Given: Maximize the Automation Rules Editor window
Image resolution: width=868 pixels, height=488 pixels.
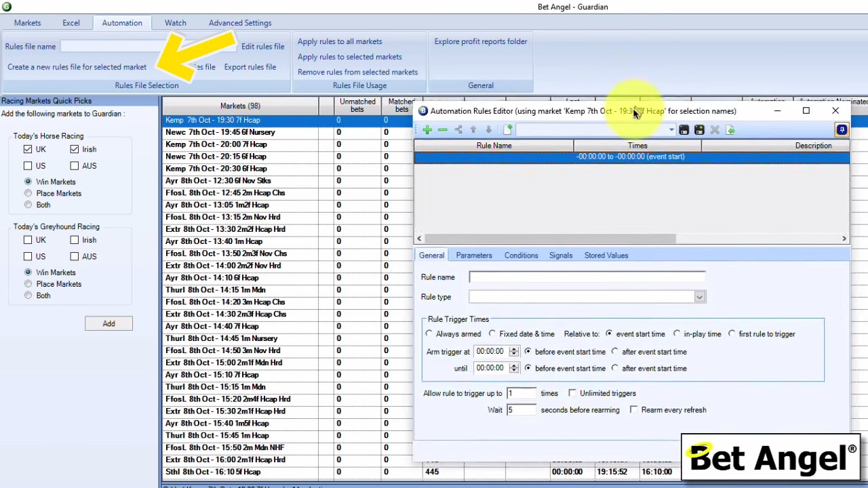Looking at the screenshot, I should 806,110.
